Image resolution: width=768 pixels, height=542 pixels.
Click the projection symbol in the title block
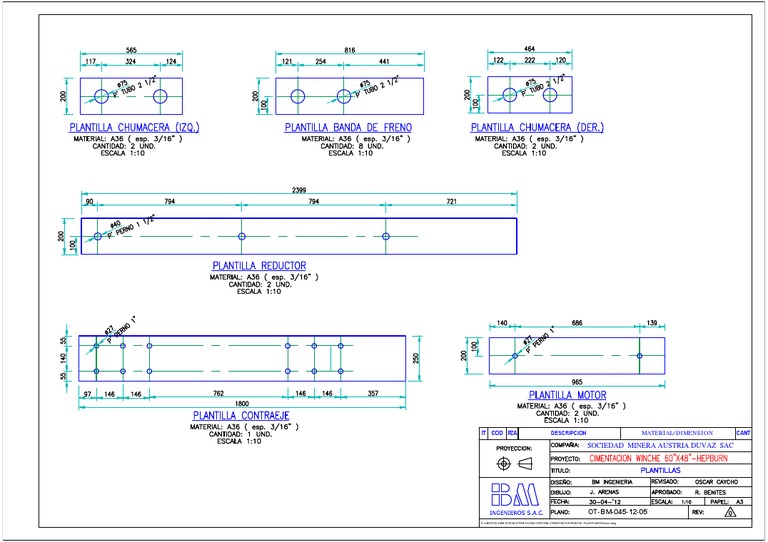tap(514, 463)
